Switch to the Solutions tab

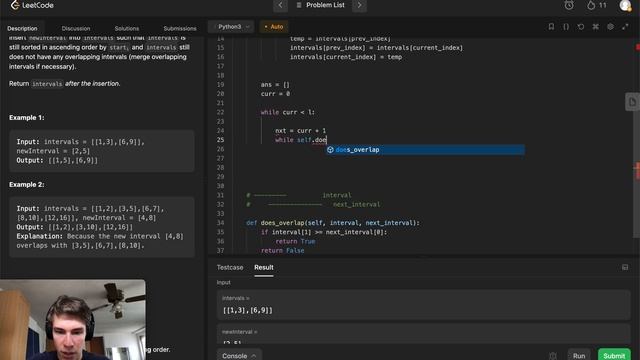pyautogui.click(x=127, y=29)
